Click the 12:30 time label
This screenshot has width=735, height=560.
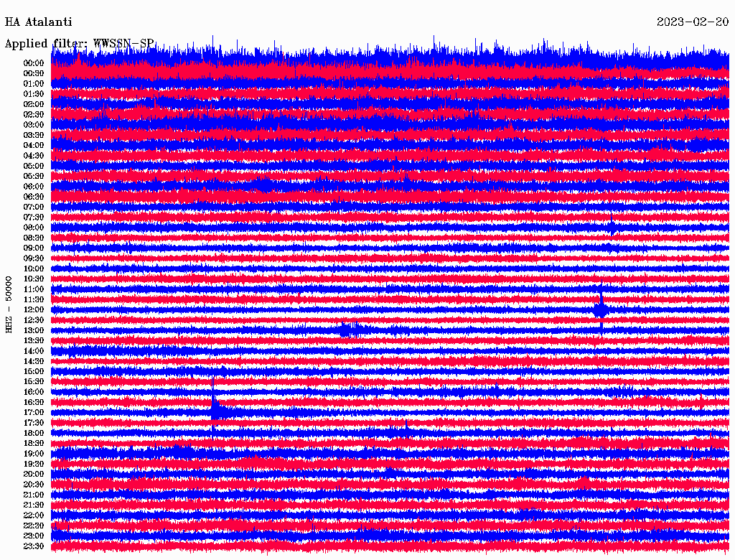pyautogui.click(x=34, y=320)
